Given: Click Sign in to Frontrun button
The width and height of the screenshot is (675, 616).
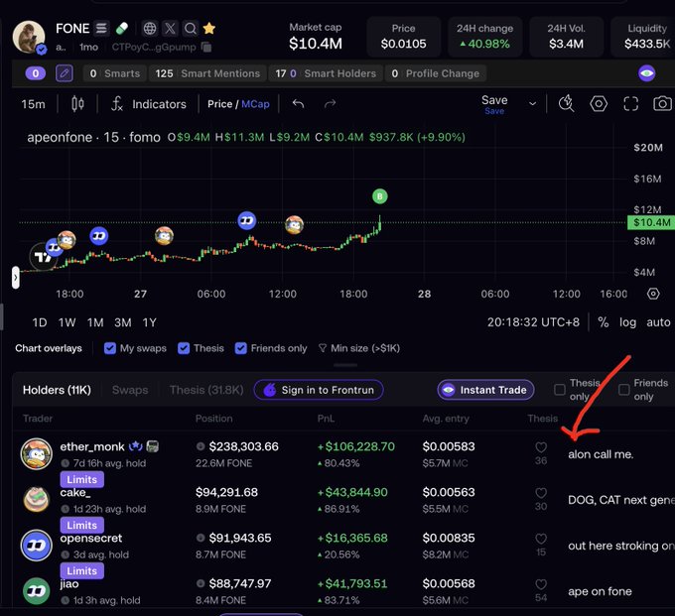Looking at the screenshot, I should pos(319,390).
